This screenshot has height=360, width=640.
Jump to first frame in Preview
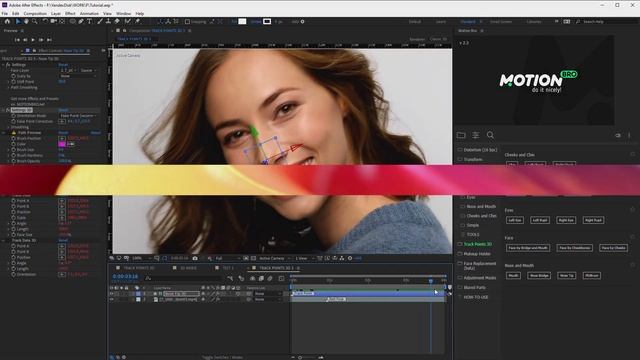coord(17,40)
